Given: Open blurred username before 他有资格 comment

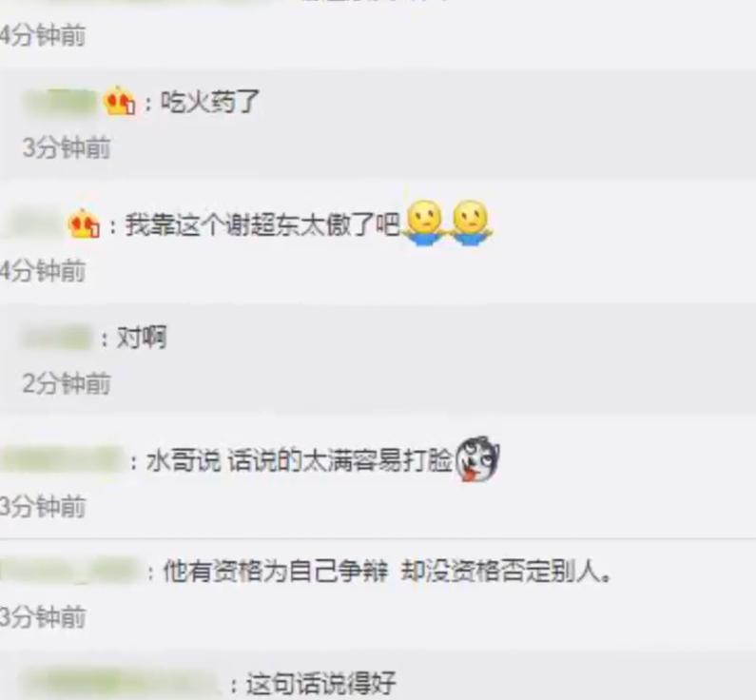Looking at the screenshot, I should coord(70,571).
